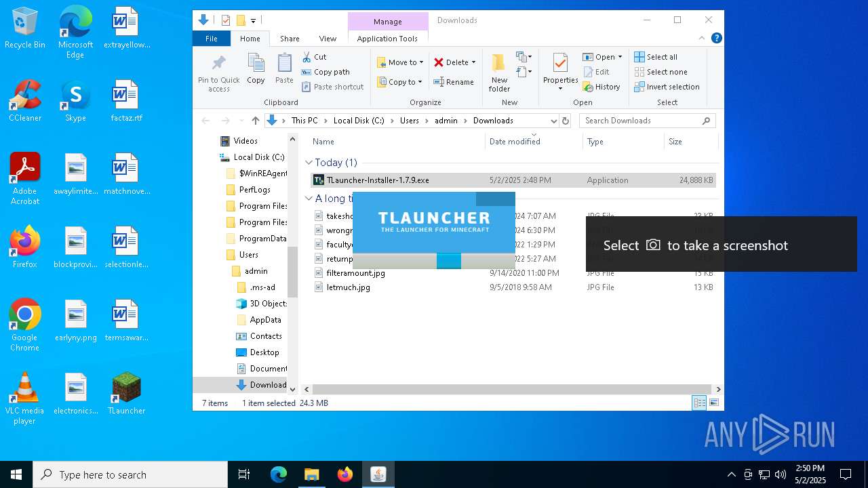
Task: Collapse the Today group
Action: tap(309, 163)
